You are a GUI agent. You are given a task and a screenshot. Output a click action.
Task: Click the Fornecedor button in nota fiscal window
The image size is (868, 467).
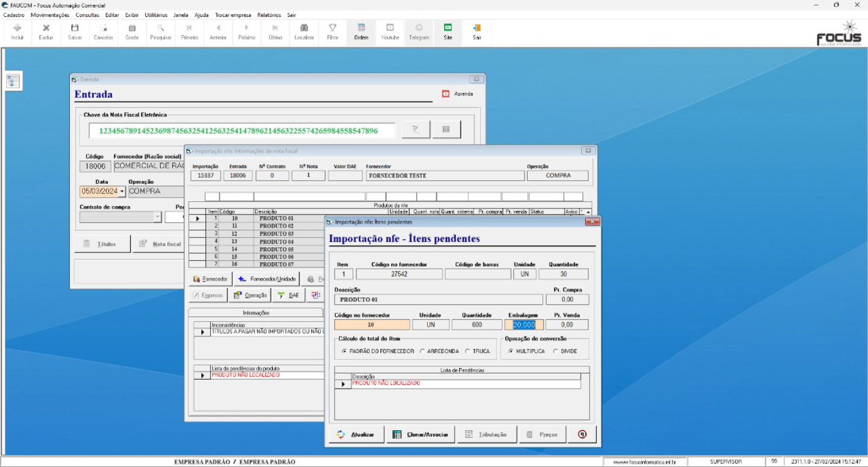click(210, 280)
